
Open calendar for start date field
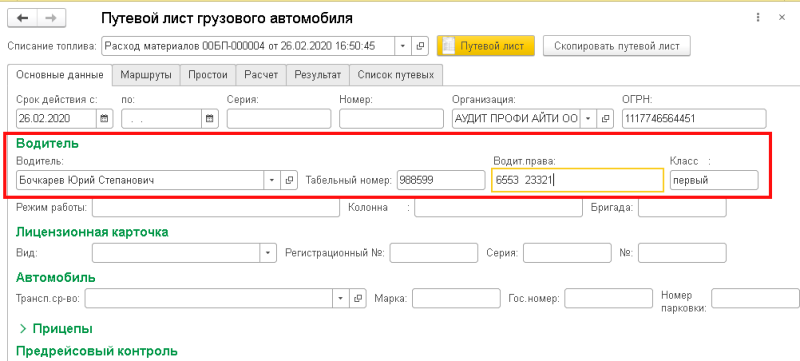(104, 119)
